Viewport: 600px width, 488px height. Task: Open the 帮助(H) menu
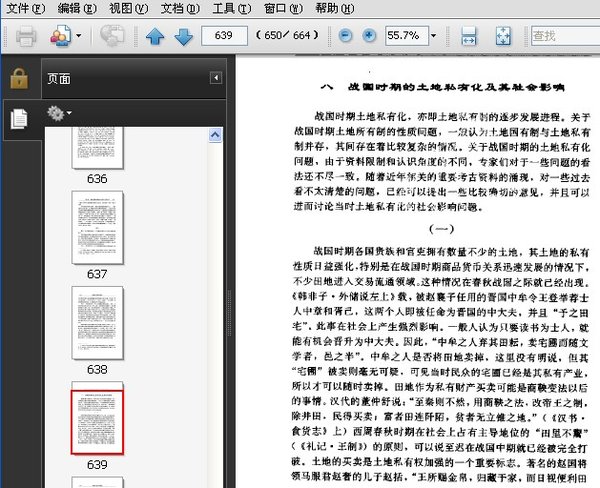click(335, 8)
